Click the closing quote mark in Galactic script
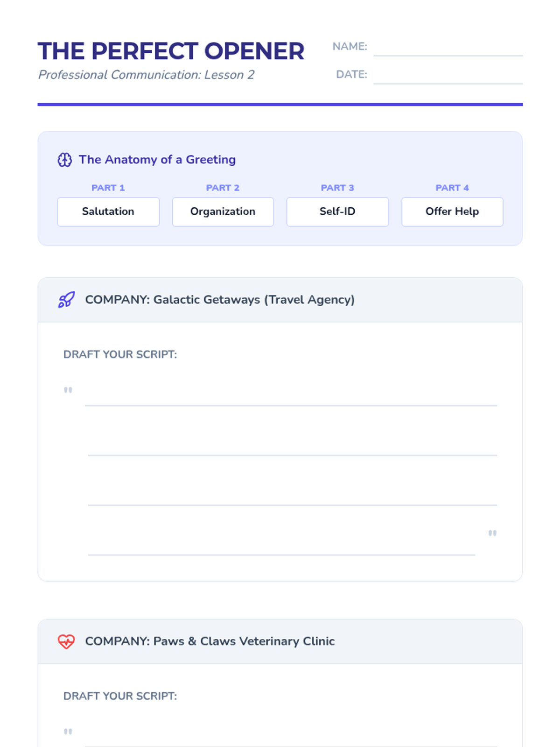This screenshot has height=747, width=560. [x=492, y=533]
